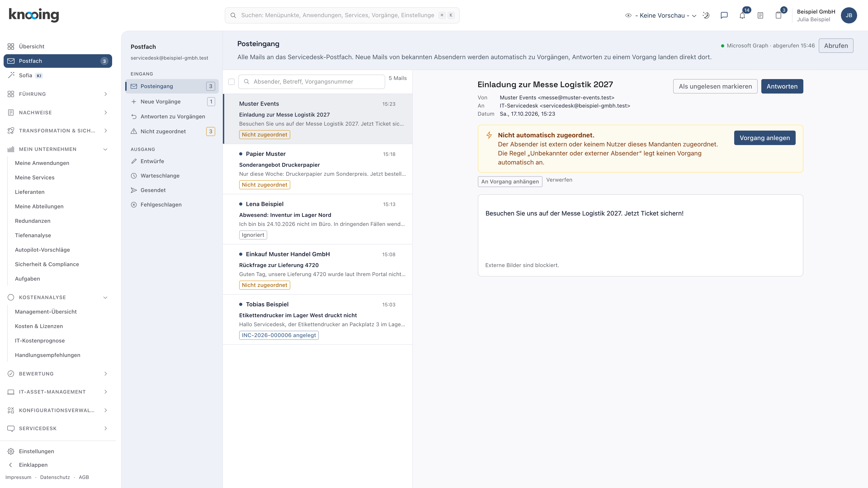Open the chat bubble icon in header

(x=724, y=16)
